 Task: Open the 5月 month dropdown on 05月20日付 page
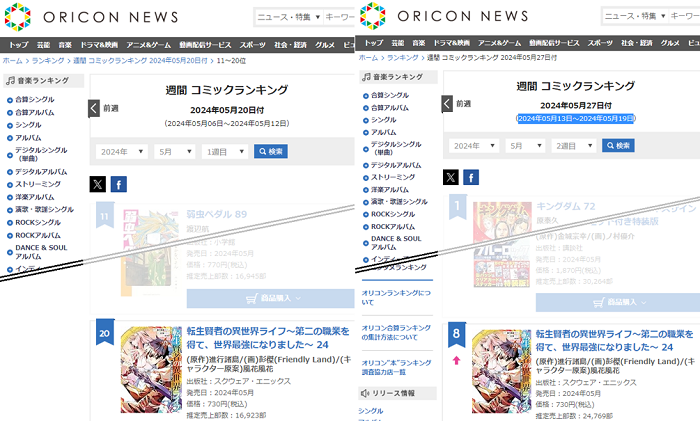(x=175, y=152)
